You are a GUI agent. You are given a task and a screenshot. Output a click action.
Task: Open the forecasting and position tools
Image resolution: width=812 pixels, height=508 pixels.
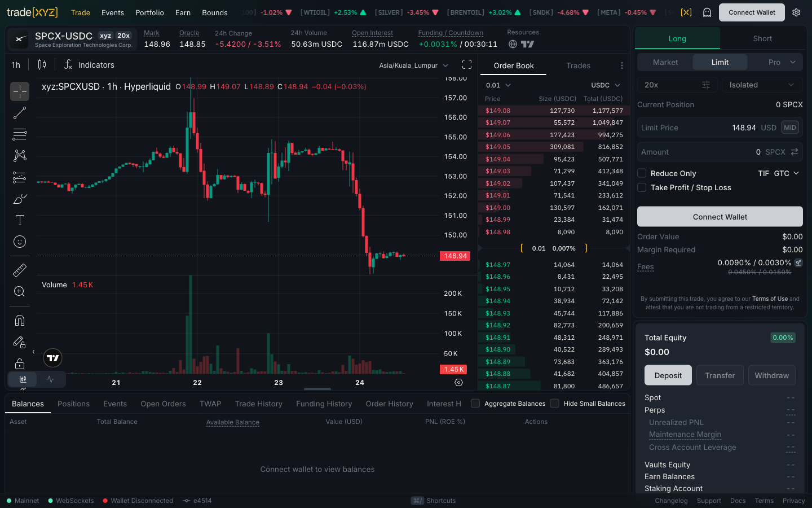[20, 177]
